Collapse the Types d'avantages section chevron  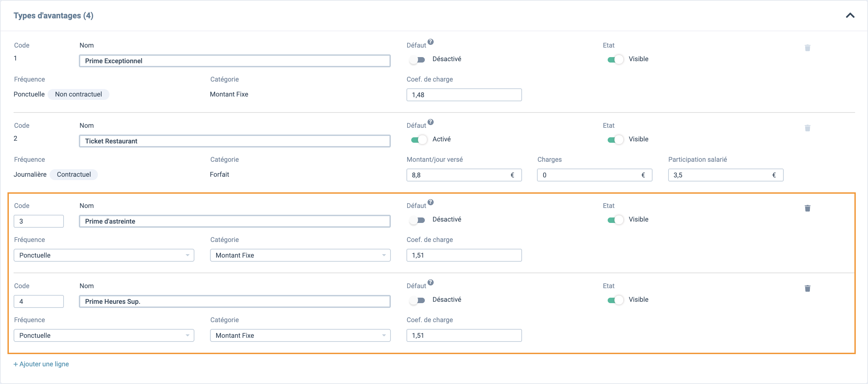point(850,15)
